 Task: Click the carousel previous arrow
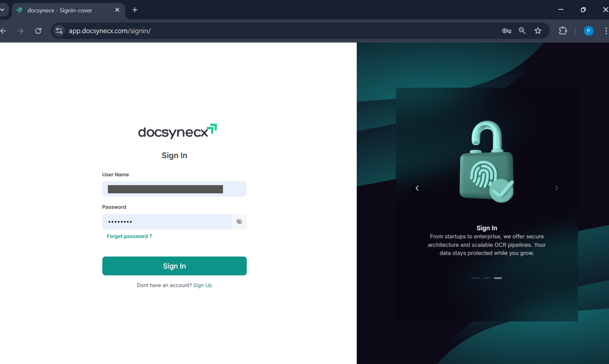tap(417, 188)
